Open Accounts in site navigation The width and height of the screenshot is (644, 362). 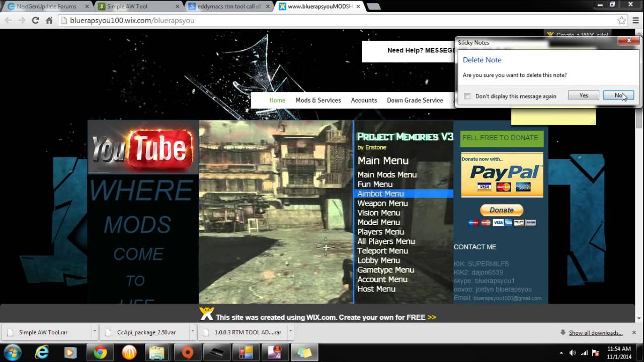coord(364,100)
